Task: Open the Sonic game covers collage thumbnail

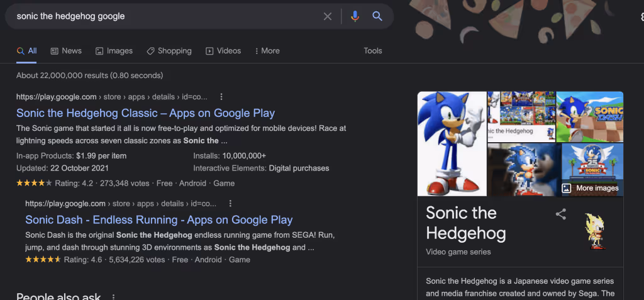Action: (521, 116)
